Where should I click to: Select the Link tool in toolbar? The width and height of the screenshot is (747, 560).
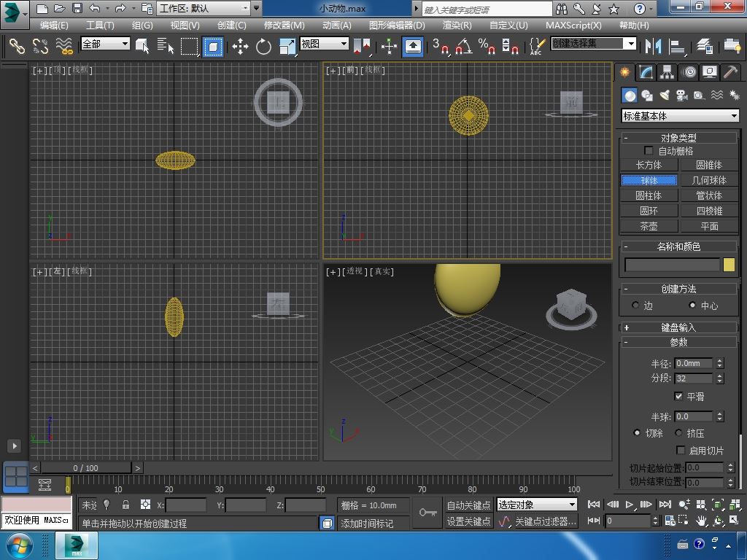pos(18,46)
